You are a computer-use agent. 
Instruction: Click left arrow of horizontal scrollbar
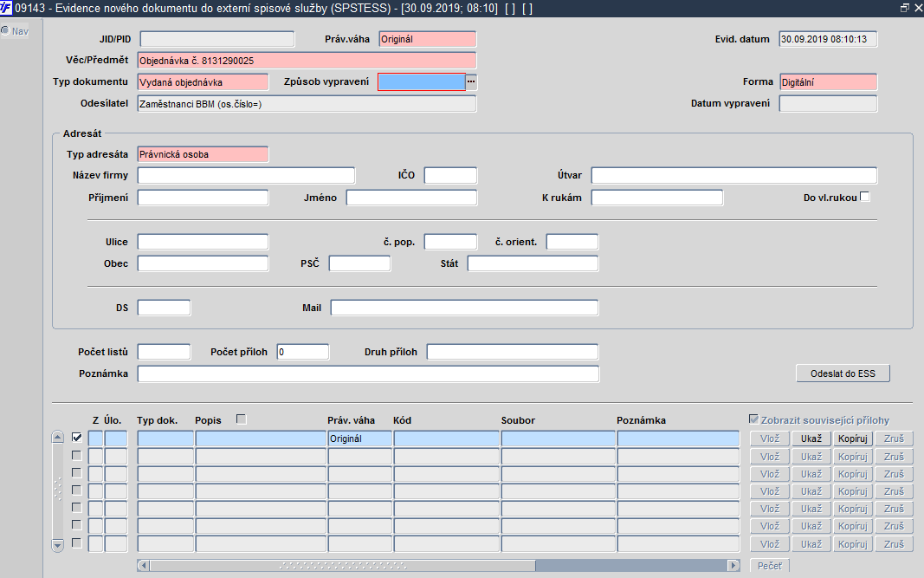pyautogui.click(x=143, y=566)
